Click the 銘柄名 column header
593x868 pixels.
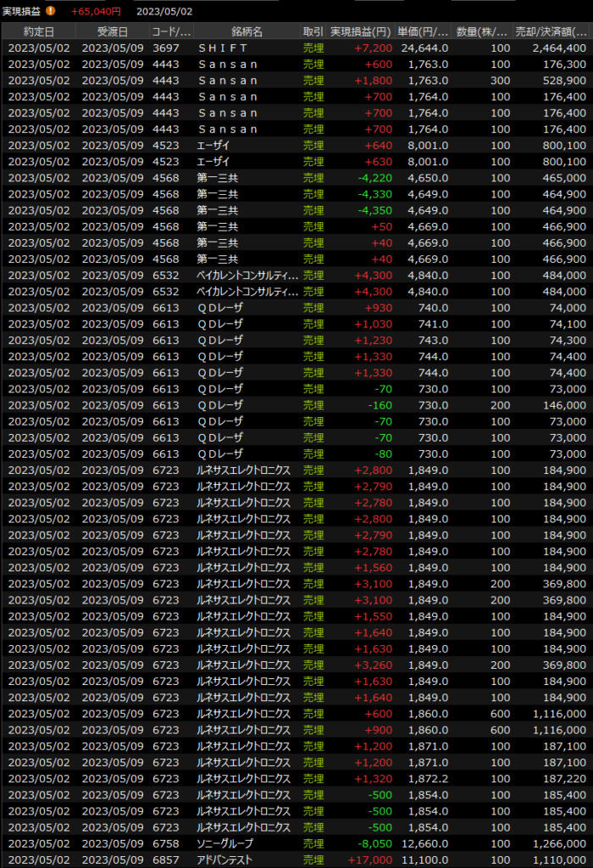pyautogui.click(x=246, y=31)
